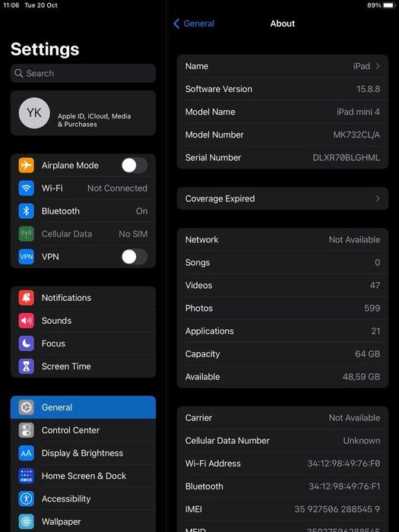The width and height of the screenshot is (399, 532).
Task: Tap the back chevron next to General
Action: click(x=176, y=24)
